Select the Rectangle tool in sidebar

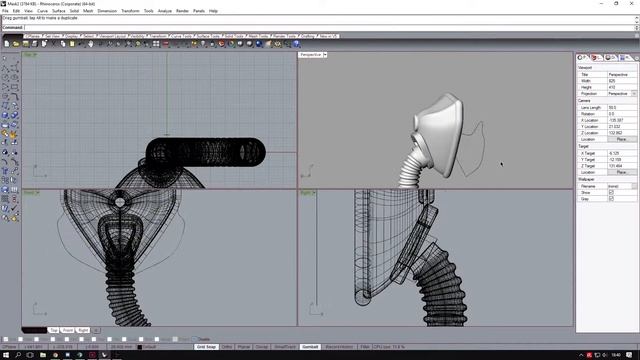14,87
